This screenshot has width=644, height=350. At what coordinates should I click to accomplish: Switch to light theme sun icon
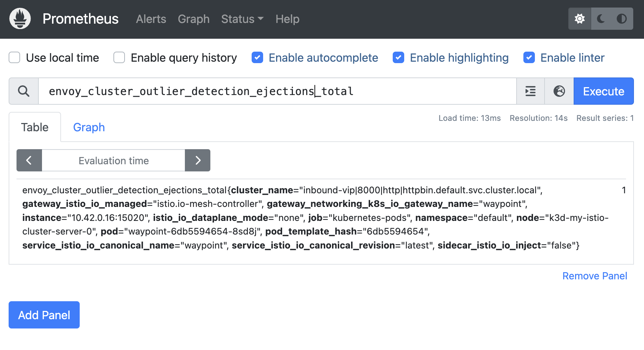point(579,19)
